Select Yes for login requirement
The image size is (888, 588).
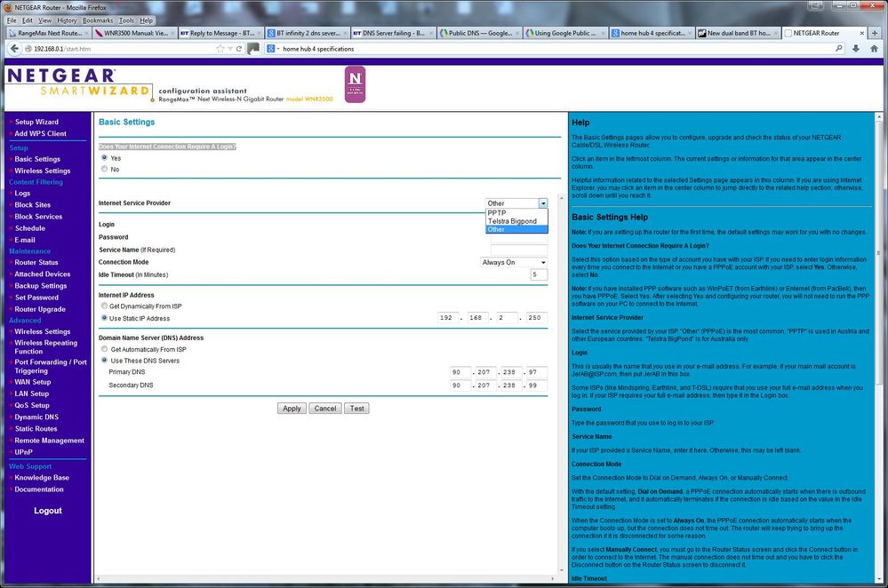coord(104,158)
